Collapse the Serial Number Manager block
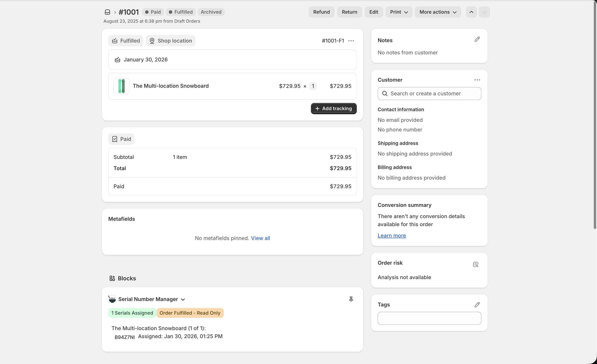Screen dimensions: 597x364 tap(183, 299)
